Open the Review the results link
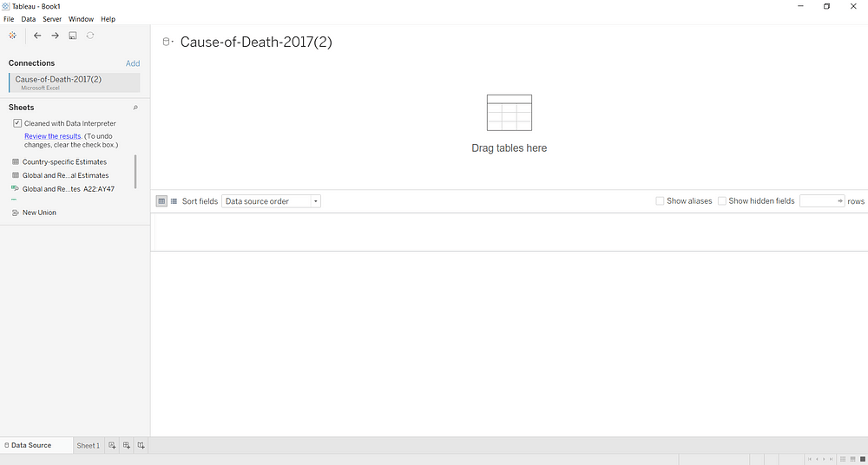This screenshot has width=868, height=465. coord(52,136)
